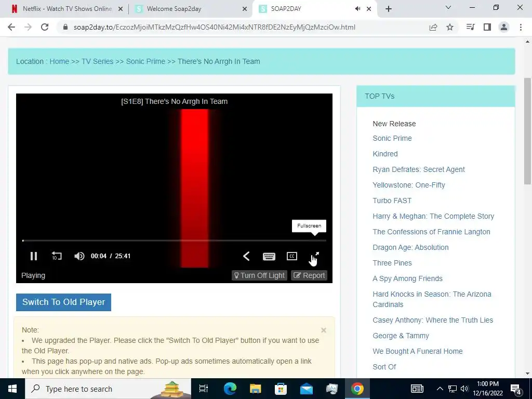
Task: Open Sonic Prime breadcrumb link
Action: (145, 61)
